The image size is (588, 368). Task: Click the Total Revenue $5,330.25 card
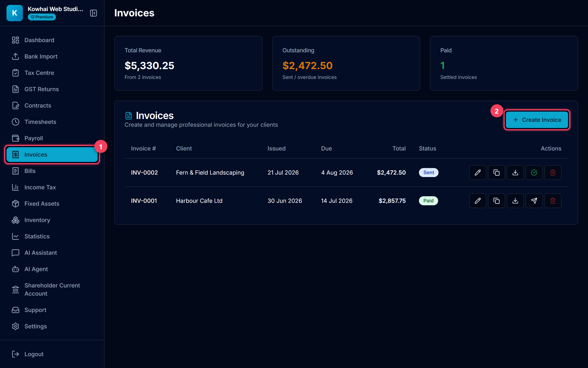[188, 63]
